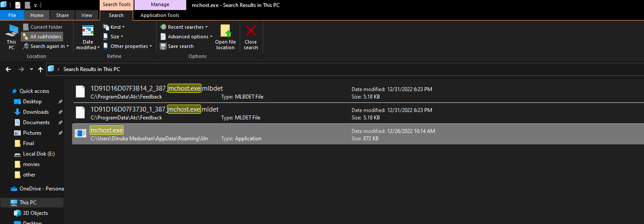Viewport: 644px width, 224px height.
Task: Expand the Advanced options dropdown
Action: (x=186, y=37)
